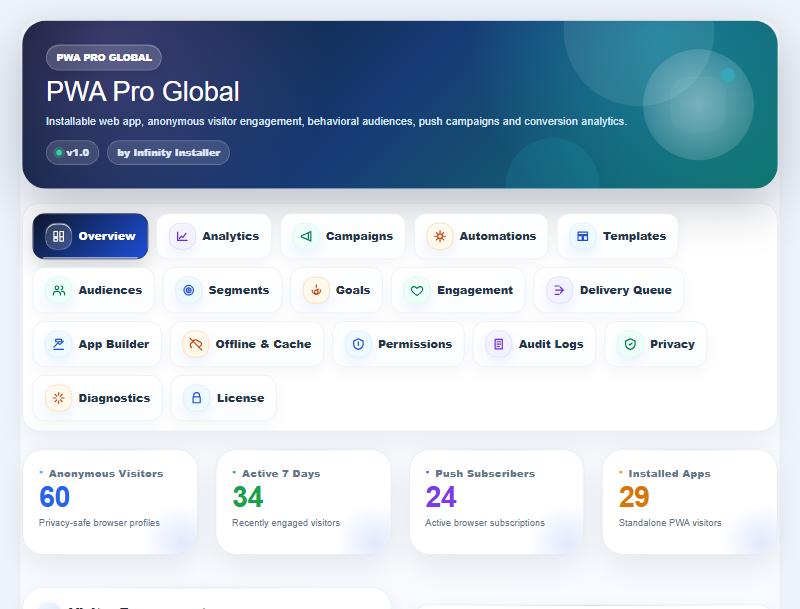Click the Templates layout icon
Screen dimensions: 800x609
tap(583, 236)
